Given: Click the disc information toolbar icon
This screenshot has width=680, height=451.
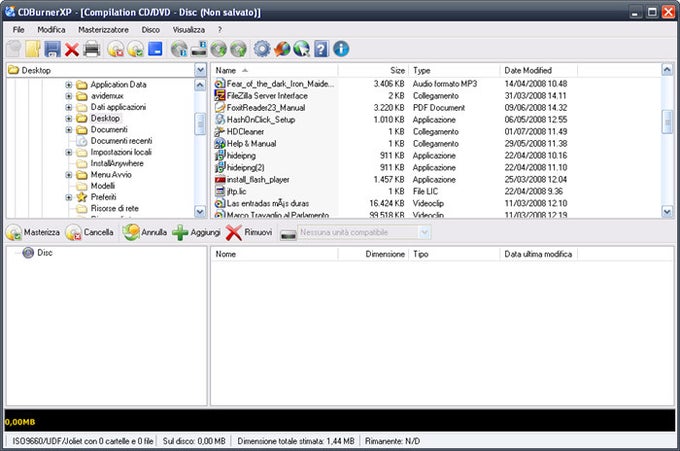Looking at the screenshot, I should [179, 49].
